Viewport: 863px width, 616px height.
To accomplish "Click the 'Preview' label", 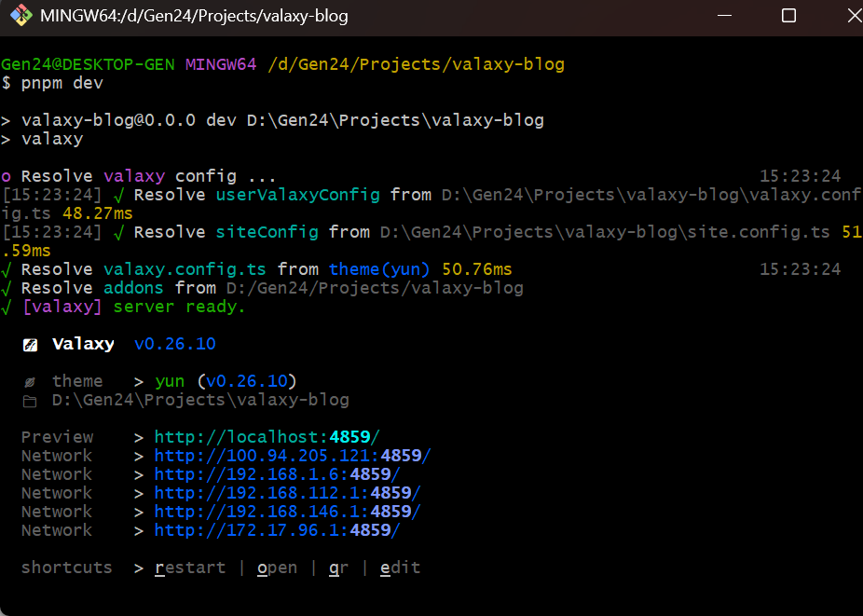I will 57,437.
